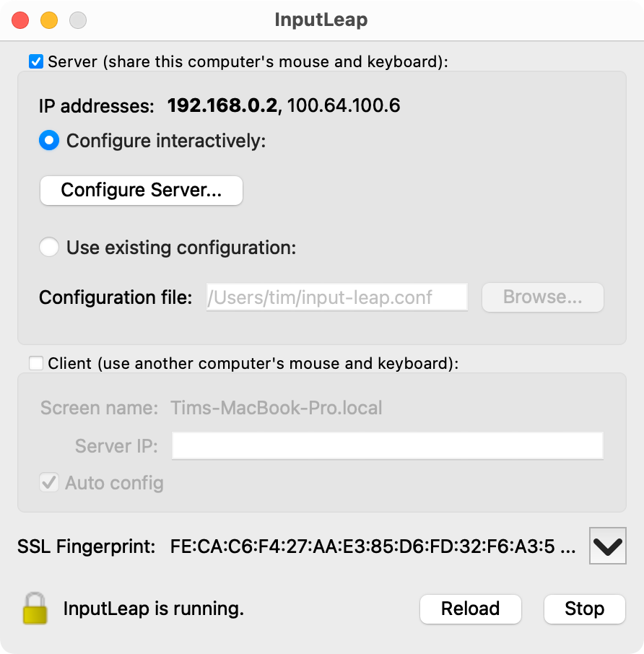Click the InputLeap window title

(x=322, y=20)
